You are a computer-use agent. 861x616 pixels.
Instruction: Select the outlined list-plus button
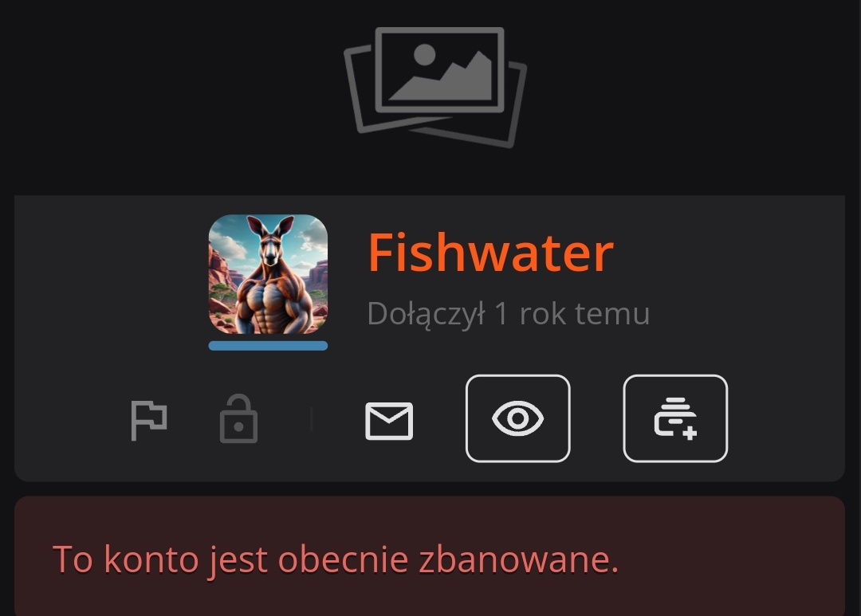tap(675, 418)
